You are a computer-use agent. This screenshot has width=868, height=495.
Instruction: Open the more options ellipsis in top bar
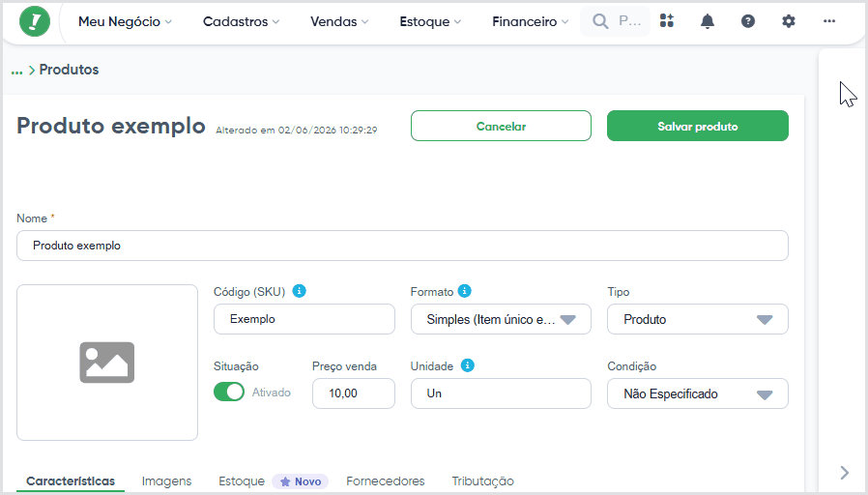click(x=828, y=21)
